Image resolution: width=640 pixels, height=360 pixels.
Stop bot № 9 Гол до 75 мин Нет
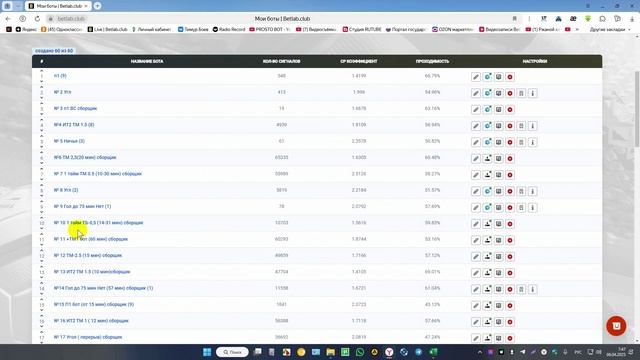coord(510,207)
